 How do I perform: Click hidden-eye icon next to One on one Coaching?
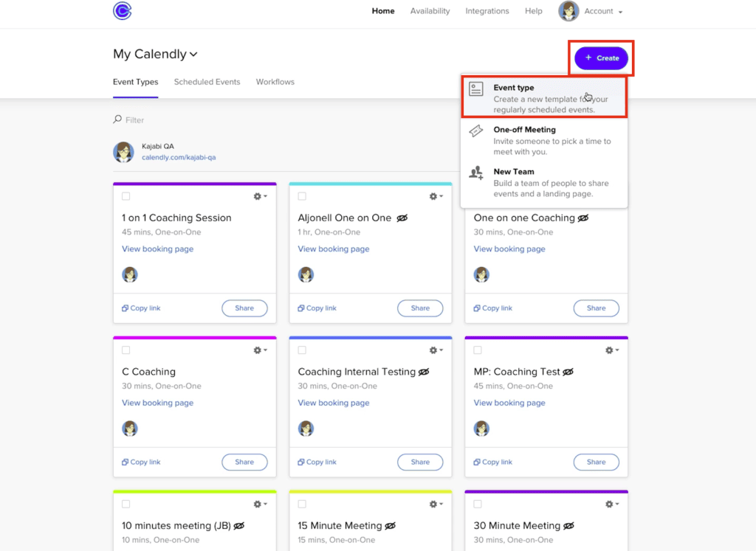coord(583,218)
